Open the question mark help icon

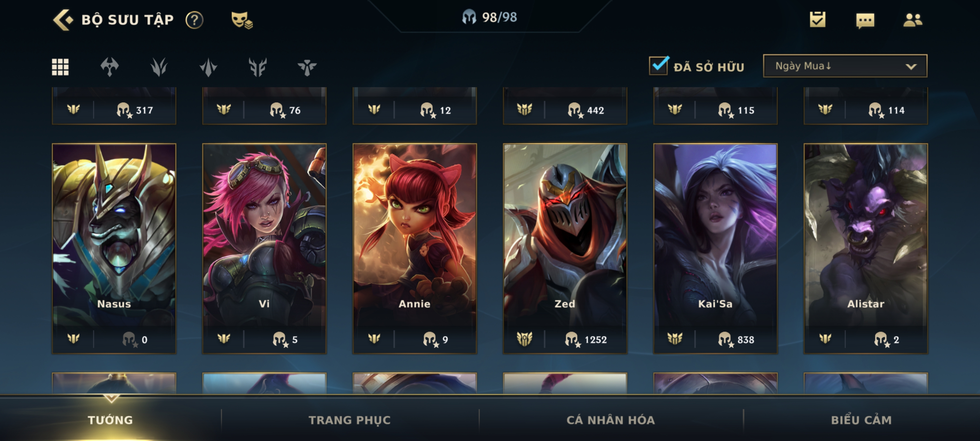194,20
